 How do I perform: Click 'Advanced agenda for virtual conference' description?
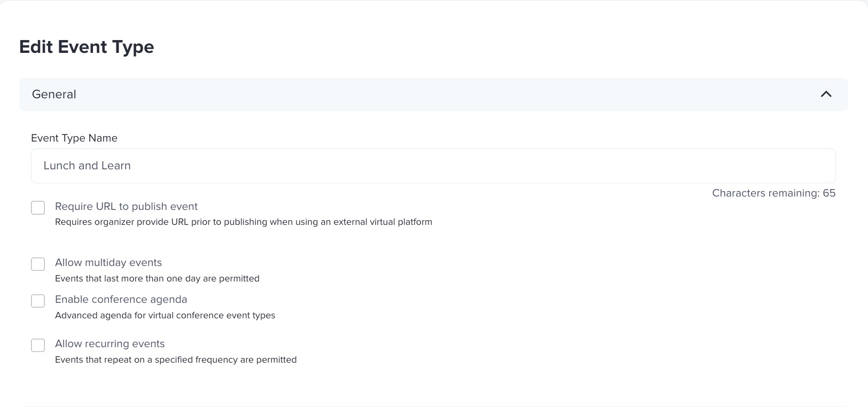click(x=165, y=316)
